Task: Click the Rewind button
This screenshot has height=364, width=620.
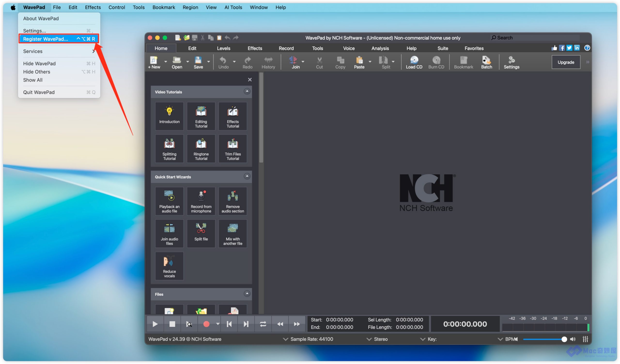Action: (x=280, y=324)
